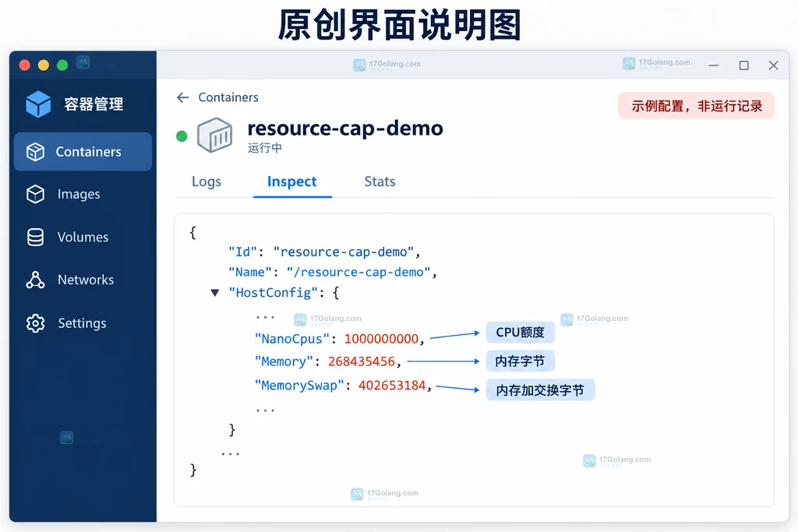Click the red macOS close dot
Viewport: 798px width, 532px height.
(24, 65)
